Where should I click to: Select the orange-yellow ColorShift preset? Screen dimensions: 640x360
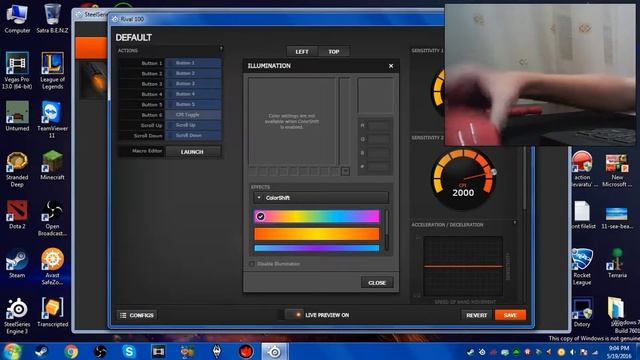tap(317, 234)
